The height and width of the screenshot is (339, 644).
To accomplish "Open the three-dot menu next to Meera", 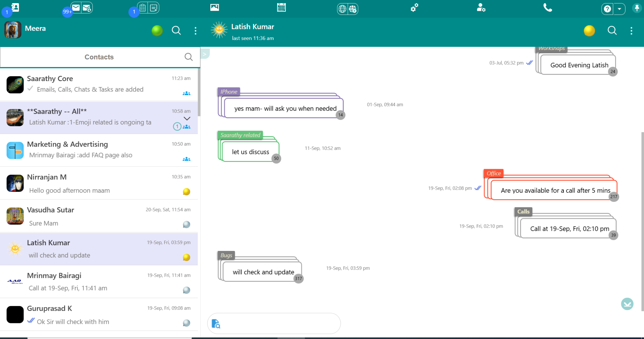I will coord(196,31).
